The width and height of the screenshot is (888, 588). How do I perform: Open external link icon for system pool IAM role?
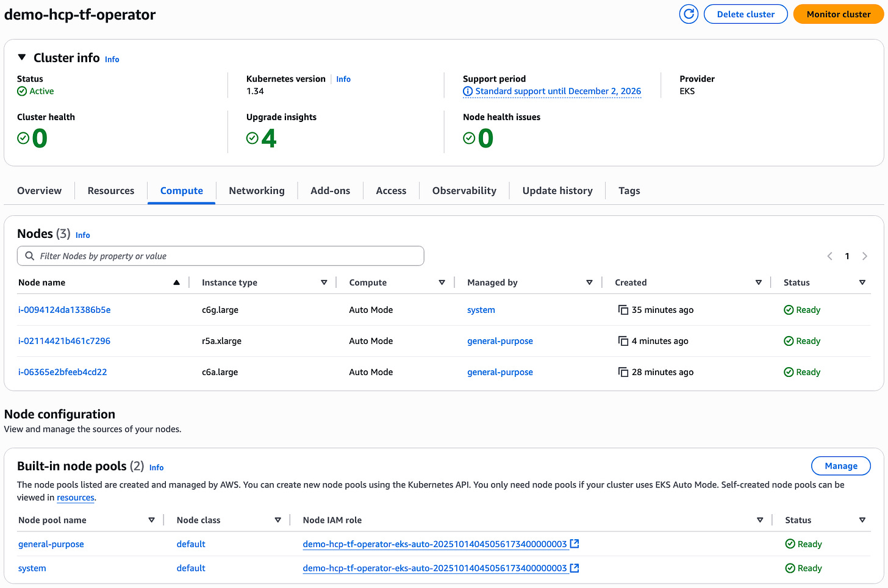(x=574, y=568)
